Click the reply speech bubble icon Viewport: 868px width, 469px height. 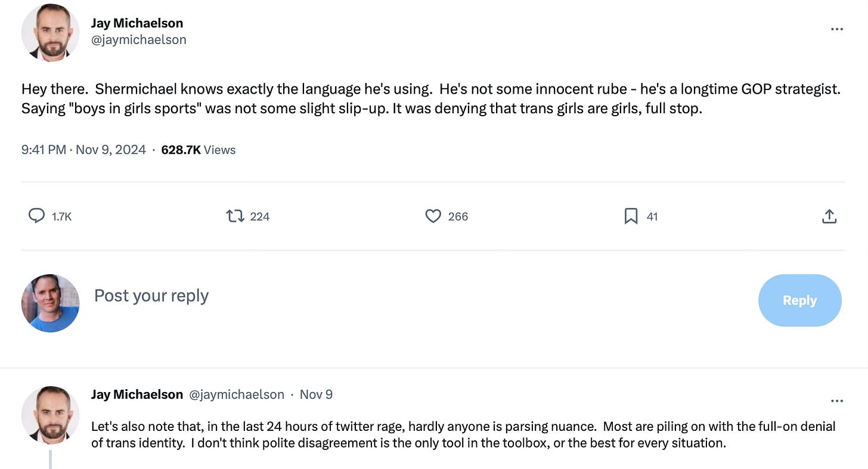(x=37, y=216)
